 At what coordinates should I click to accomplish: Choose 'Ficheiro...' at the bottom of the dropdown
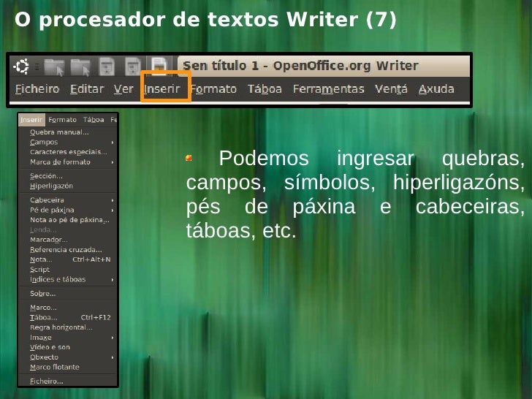point(68,381)
